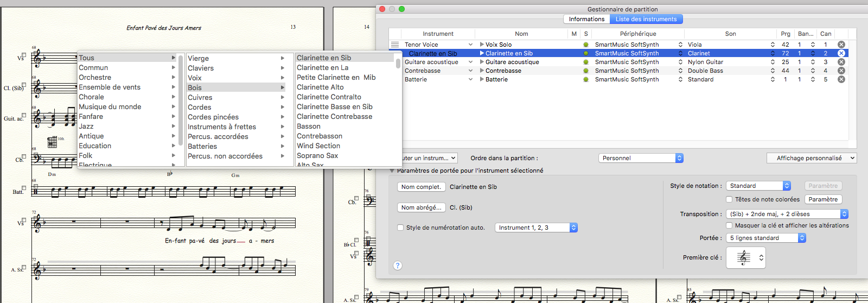This screenshot has height=303, width=868.
Task: Click the Nom abrégé button
Action: 421,207
